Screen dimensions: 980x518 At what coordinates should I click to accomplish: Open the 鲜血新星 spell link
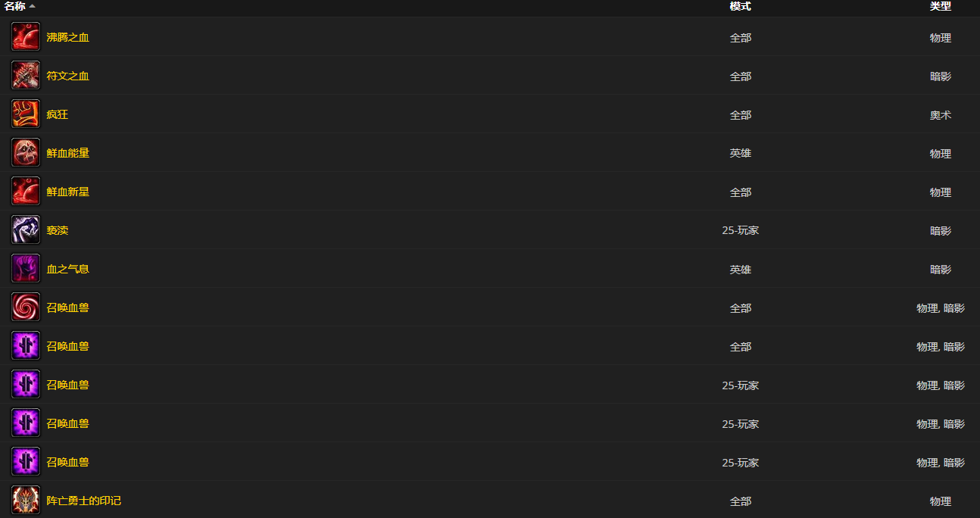pos(68,192)
